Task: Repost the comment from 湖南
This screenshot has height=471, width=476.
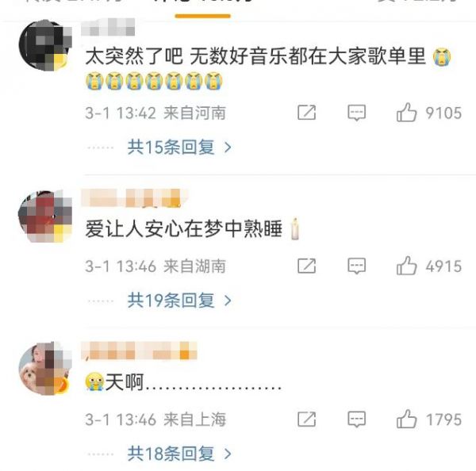Action: (x=306, y=266)
